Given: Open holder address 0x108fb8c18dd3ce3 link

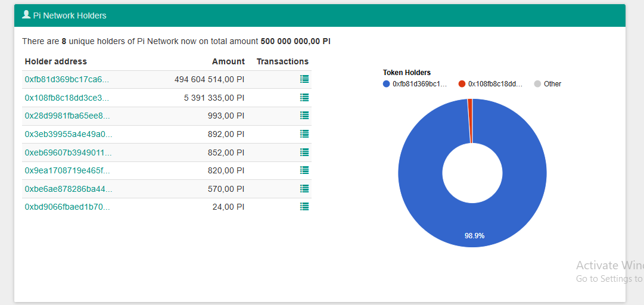Looking at the screenshot, I should pos(67,98).
